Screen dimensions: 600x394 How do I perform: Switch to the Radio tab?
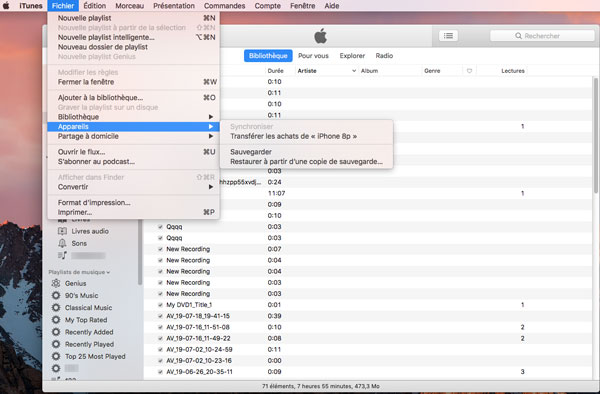tap(384, 56)
